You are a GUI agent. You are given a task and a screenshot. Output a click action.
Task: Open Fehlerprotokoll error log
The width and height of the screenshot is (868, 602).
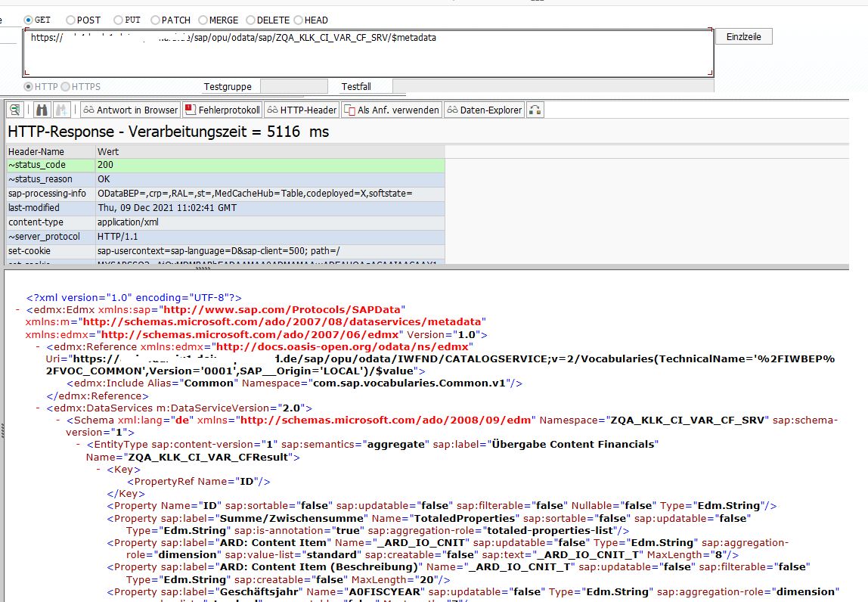[x=222, y=110]
